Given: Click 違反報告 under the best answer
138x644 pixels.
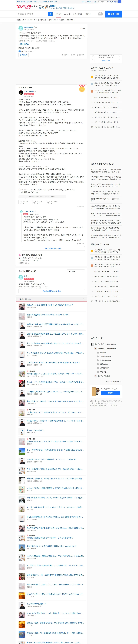Looking at the screenshot, I should click(80, 207).
